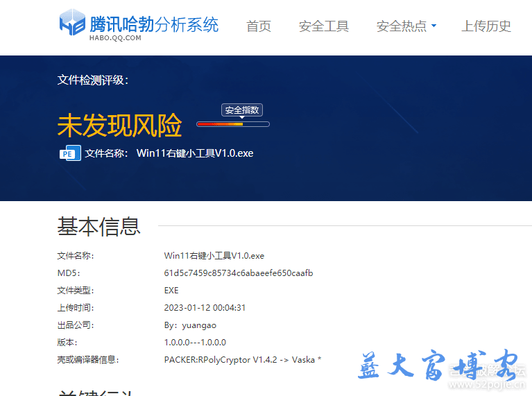Click the 未发现风险 rating text
This screenshot has height=396, width=532.
click(120, 126)
